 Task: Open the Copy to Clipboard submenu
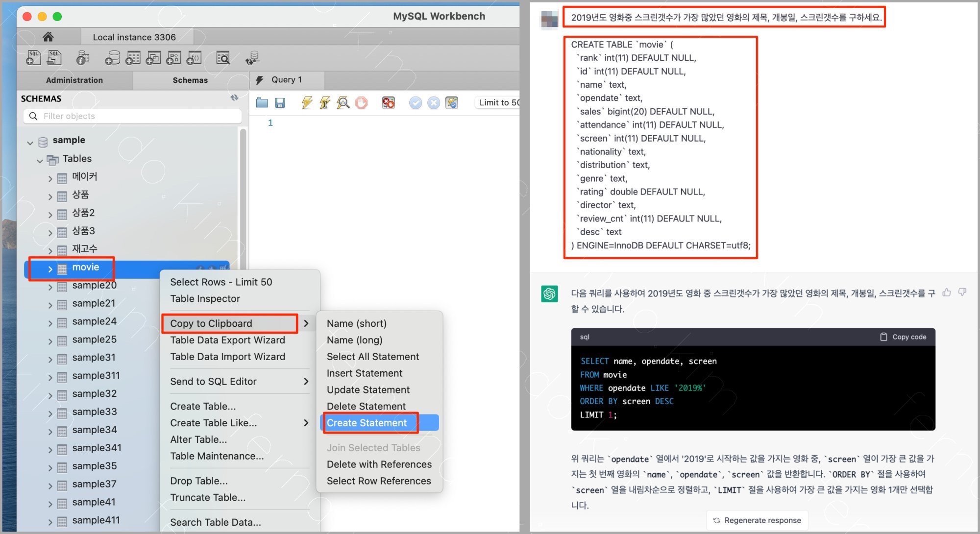[211, 323]
